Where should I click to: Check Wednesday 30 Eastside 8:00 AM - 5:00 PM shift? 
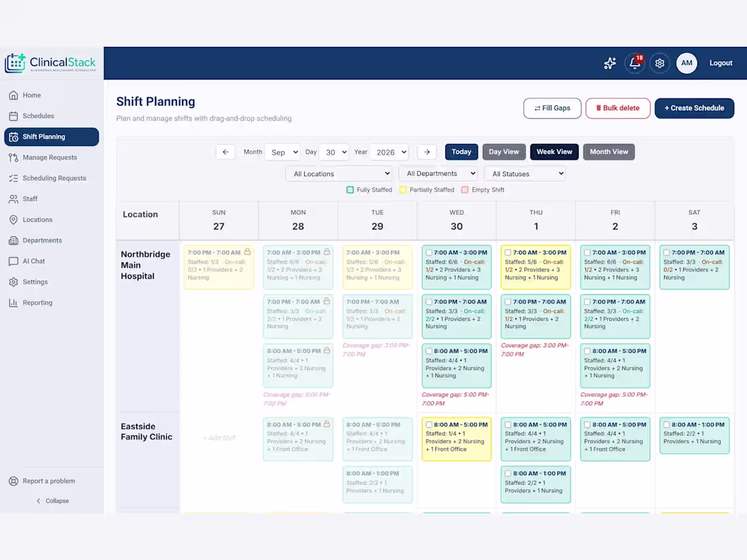click(429, 425)
